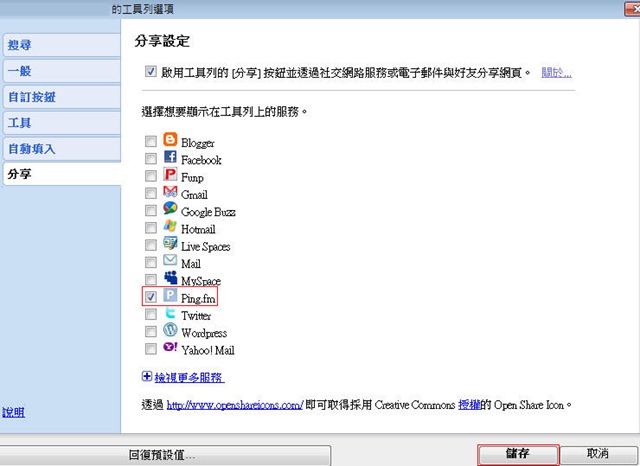The width and height of the screenshot is (640, 466).
Task: Switch to 自訂按鈕 tab
Action: pos(62,97)
